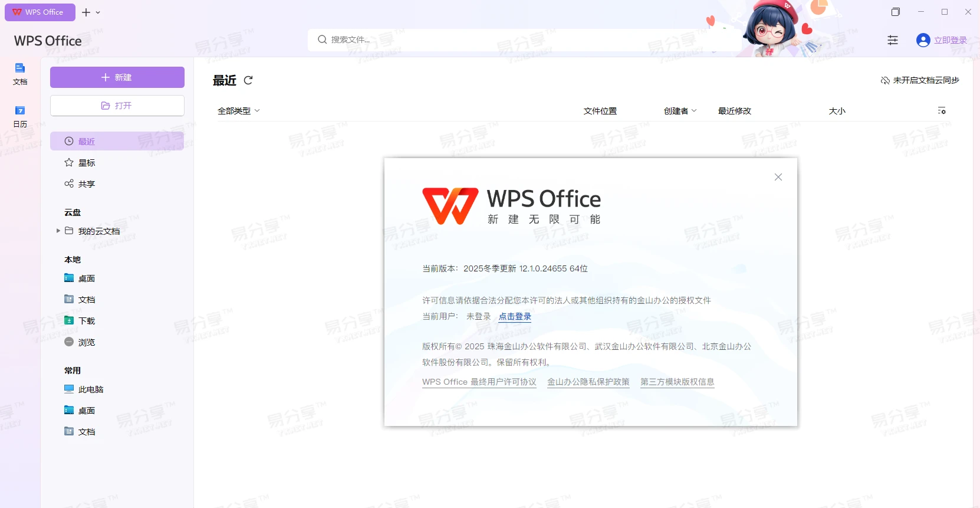
Task: Switch to the WPS Office tab
Action: click(40, 12)
